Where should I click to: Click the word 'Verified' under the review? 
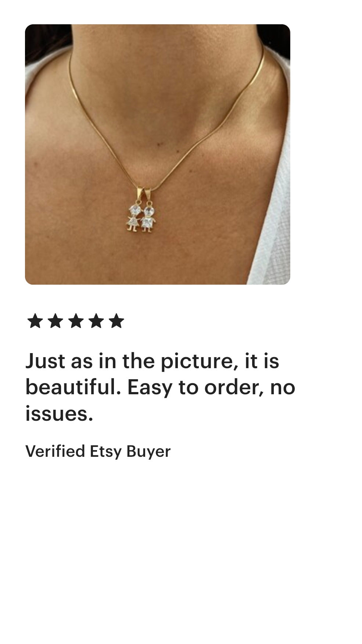click(55, 451)
